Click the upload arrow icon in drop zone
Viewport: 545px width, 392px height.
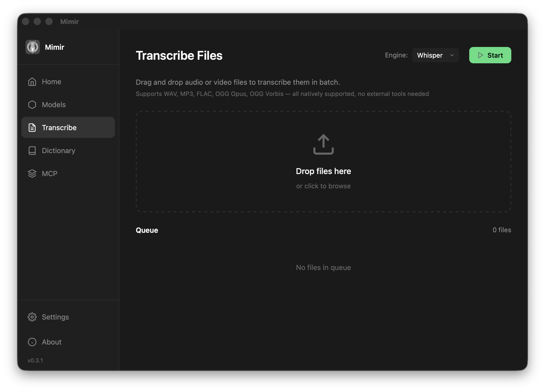tap(323, 144)
